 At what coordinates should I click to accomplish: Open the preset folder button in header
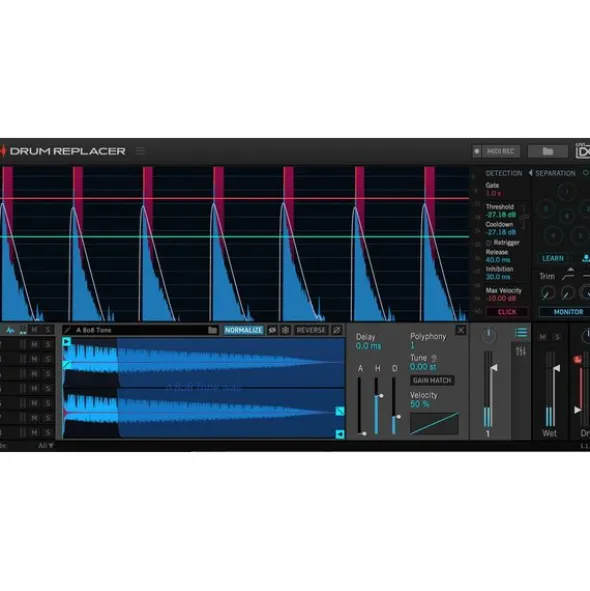click(548, 151)
